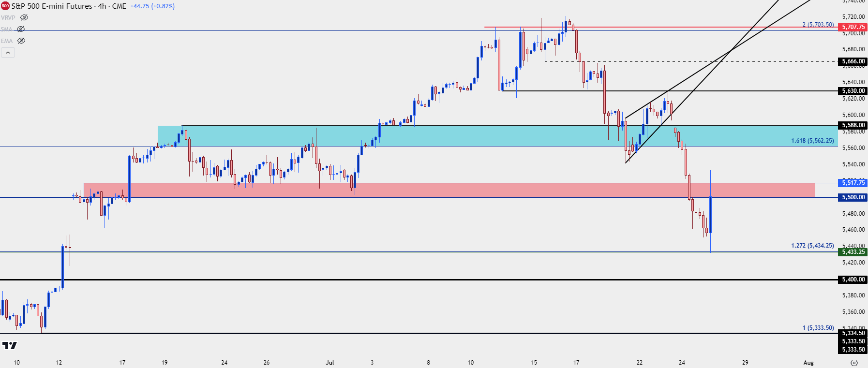Select the 5,630.00 price label
This screenshot has height=368, width=868.
click(x=853, y=91)
